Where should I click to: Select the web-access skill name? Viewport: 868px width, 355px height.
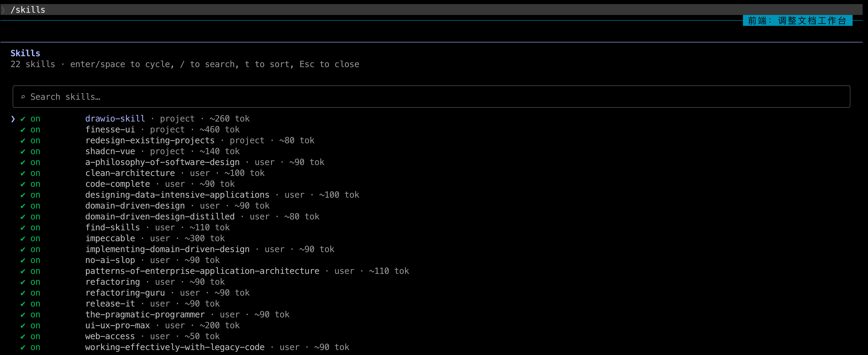(x=110, y=336)
